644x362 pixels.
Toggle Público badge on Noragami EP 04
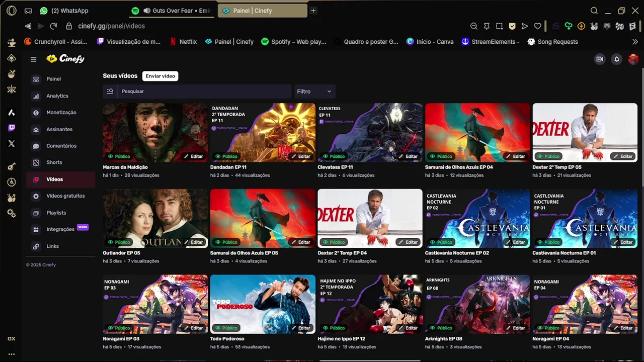coord(548,328)
